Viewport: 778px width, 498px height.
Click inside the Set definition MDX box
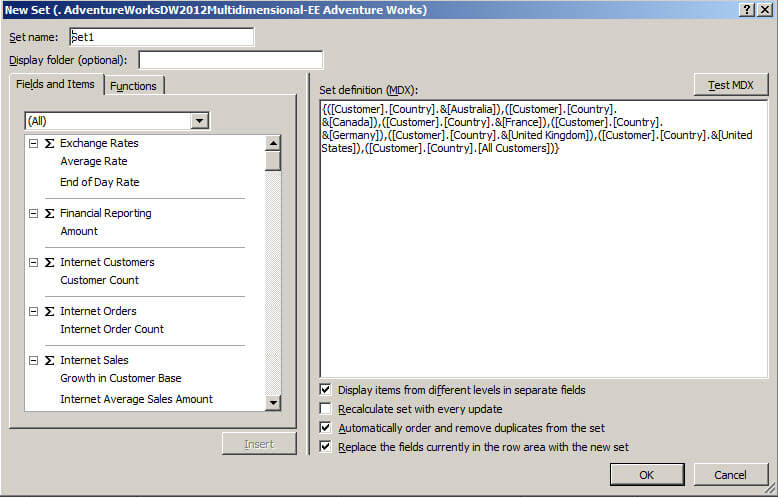(544, 239)
